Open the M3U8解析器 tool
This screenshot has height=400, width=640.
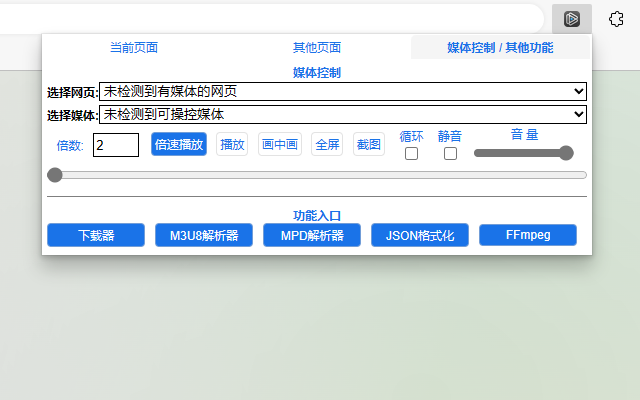204,235
